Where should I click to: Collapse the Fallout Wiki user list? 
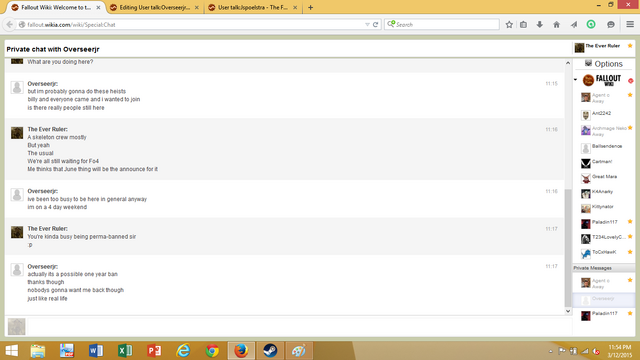[576, 80]
